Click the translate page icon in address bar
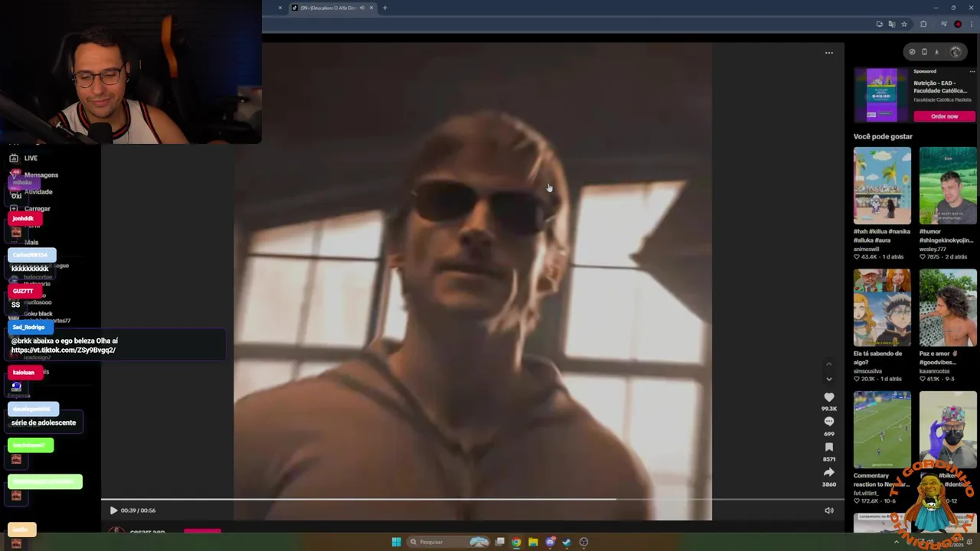 point(891,24)
